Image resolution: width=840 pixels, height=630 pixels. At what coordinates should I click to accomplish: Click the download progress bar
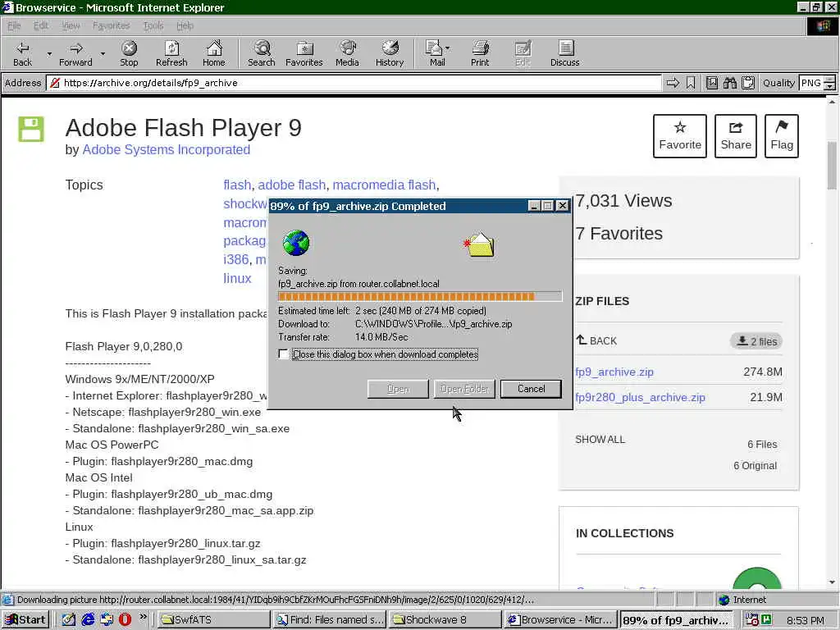click(420, 296)
